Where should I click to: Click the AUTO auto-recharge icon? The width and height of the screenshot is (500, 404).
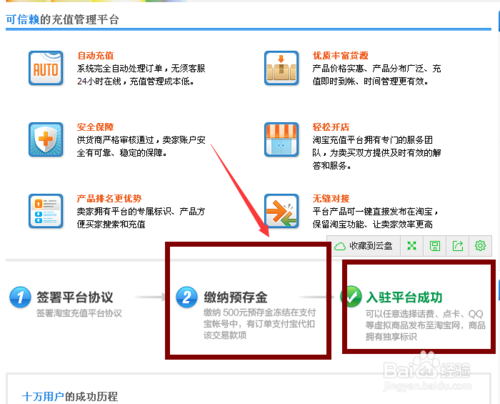46,68
